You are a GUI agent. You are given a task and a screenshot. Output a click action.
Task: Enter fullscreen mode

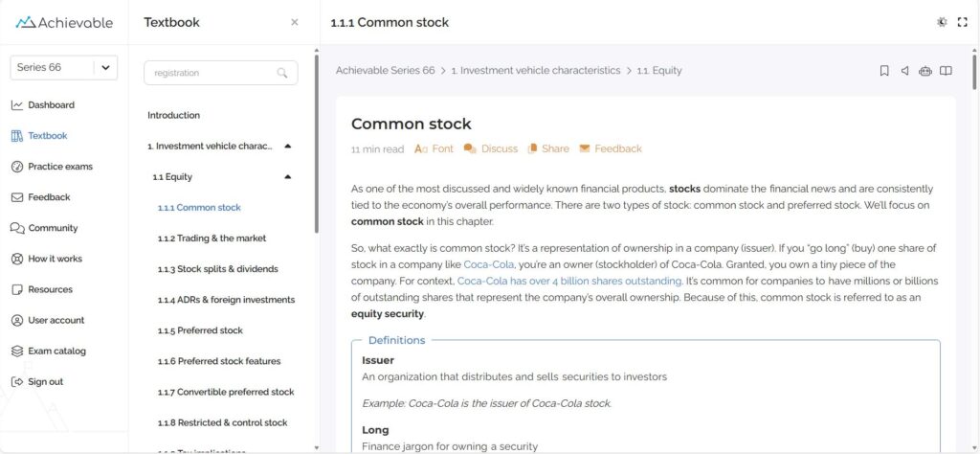962,22
